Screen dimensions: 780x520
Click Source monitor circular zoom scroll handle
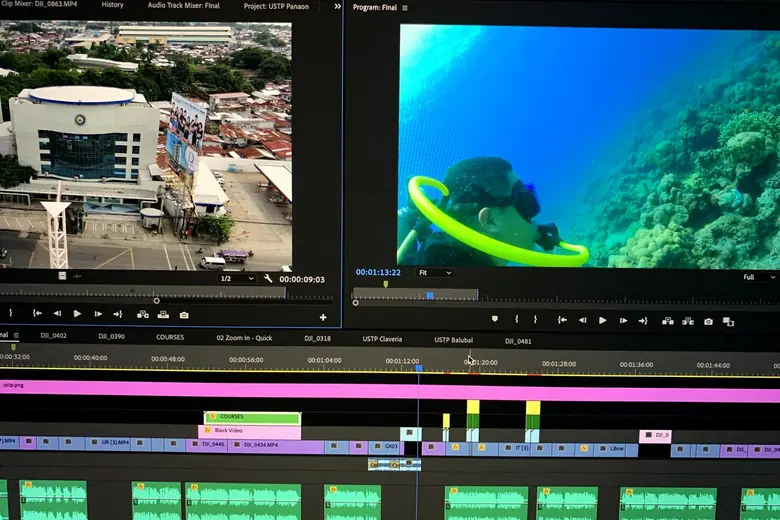point(157,301)
